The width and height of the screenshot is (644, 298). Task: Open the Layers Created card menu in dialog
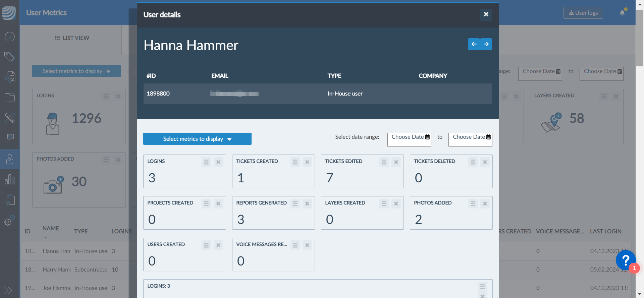pos(384,204)
